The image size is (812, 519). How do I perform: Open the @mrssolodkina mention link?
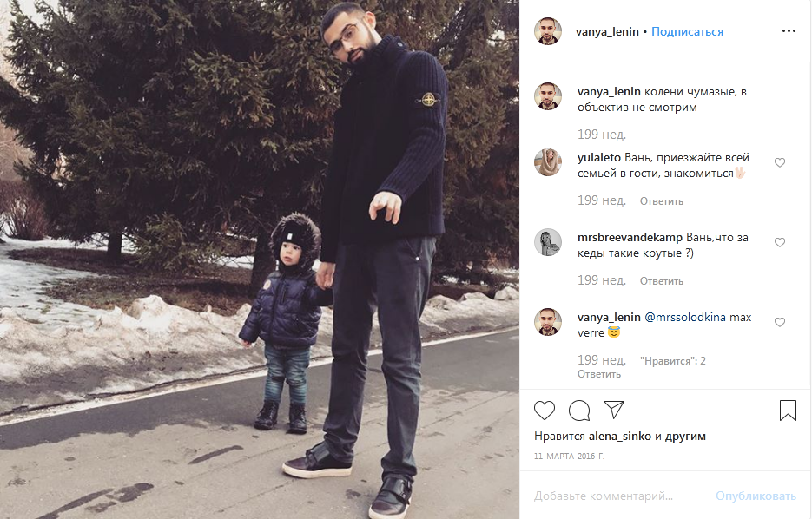click(x=684, y=317)
